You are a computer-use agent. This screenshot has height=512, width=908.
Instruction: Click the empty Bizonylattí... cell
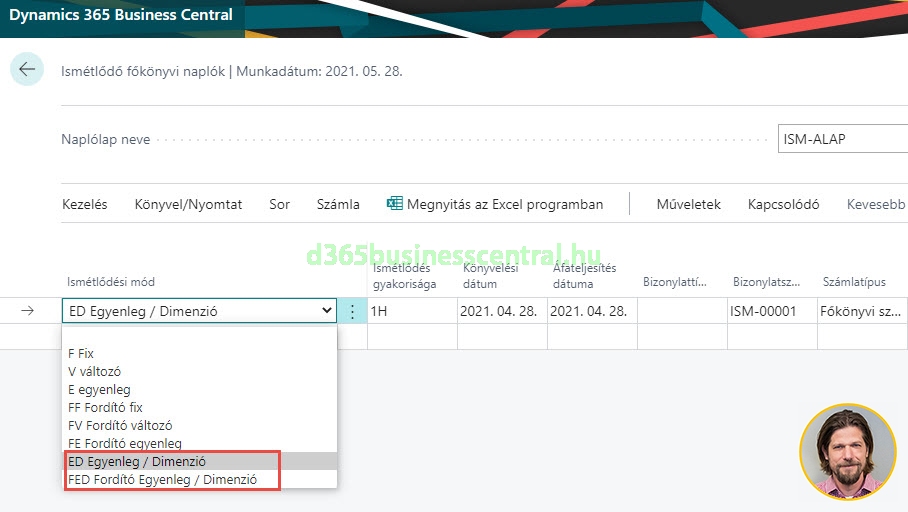coord(682,311)
